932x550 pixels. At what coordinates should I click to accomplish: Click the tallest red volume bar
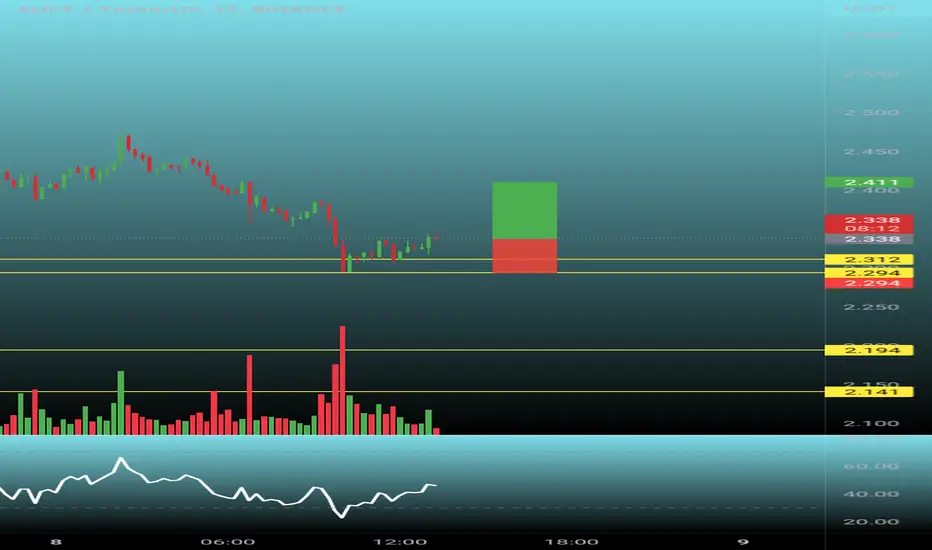tap(342, 381)
